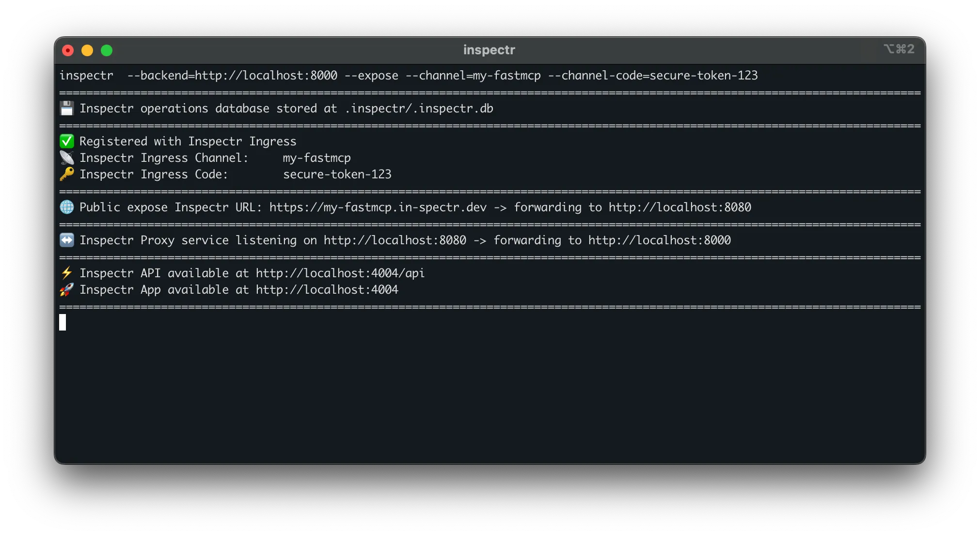Screen dimensions: 980x536
Task: Click the globe icon for public expose URL
Action: click(67, 207)
